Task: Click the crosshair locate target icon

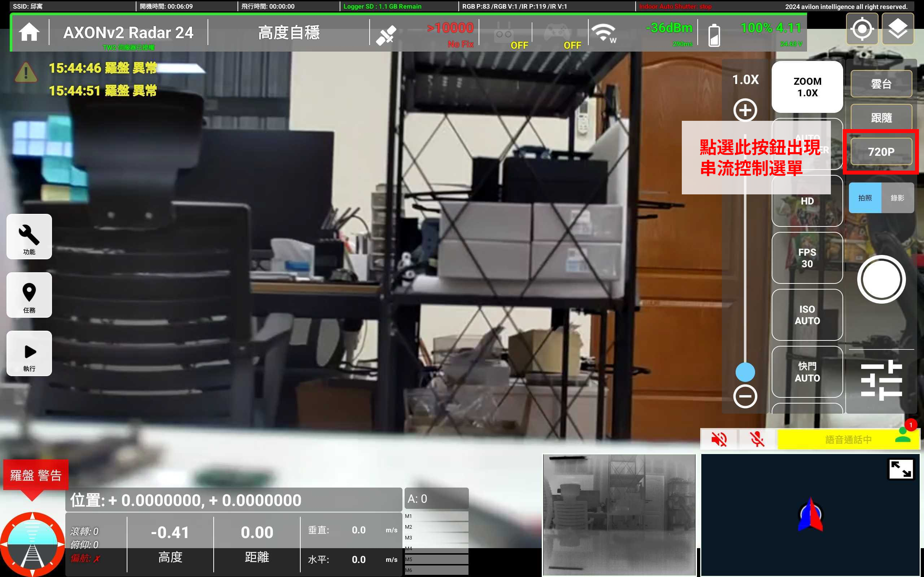Action: click(x=862, y=29)
